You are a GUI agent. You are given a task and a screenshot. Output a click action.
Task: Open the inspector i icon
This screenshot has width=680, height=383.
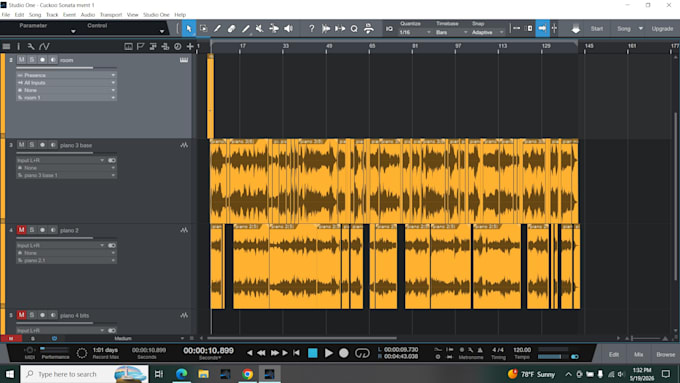[x=19, y=46]
